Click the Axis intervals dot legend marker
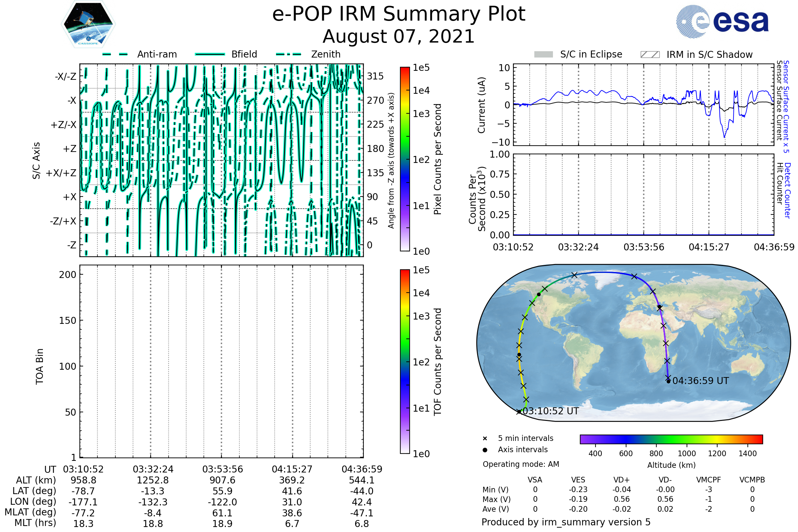The width and height of the screenshot is (798, 532). pos(485,450)
